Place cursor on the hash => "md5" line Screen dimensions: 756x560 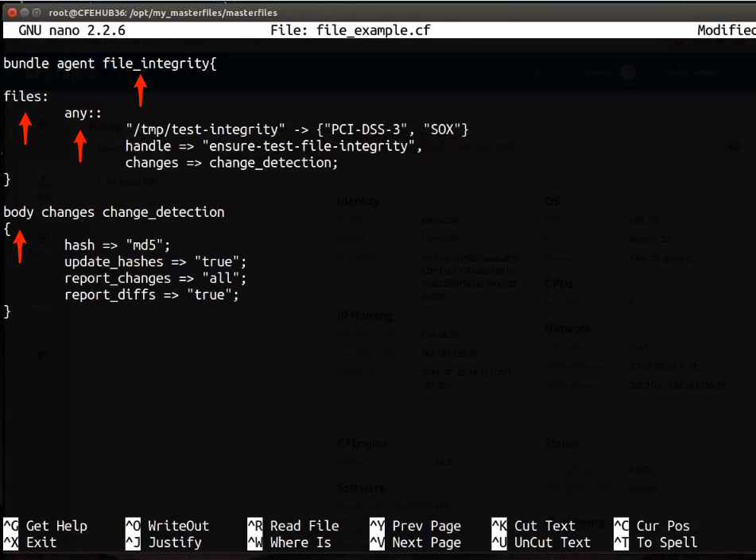(117, 245)
